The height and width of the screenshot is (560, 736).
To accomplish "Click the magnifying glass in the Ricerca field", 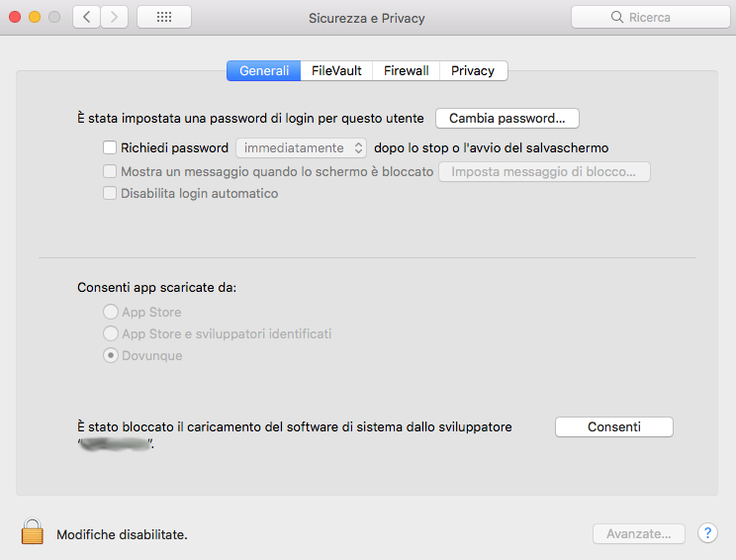I will 616,18.
